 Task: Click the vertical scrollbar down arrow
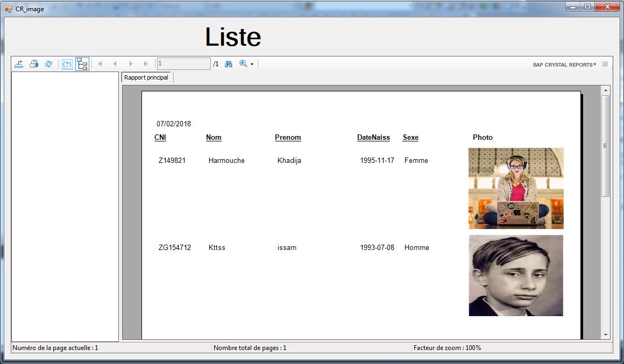[x=606, y=335]
